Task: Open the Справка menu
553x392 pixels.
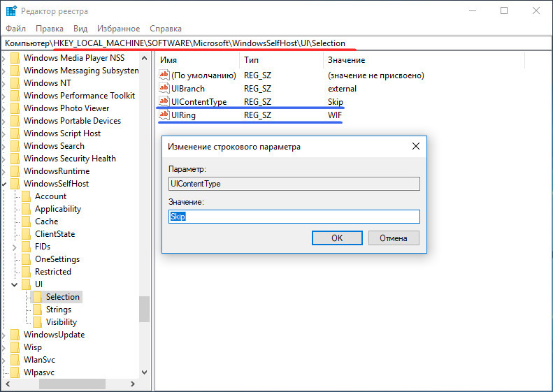Action: point(166,29)
